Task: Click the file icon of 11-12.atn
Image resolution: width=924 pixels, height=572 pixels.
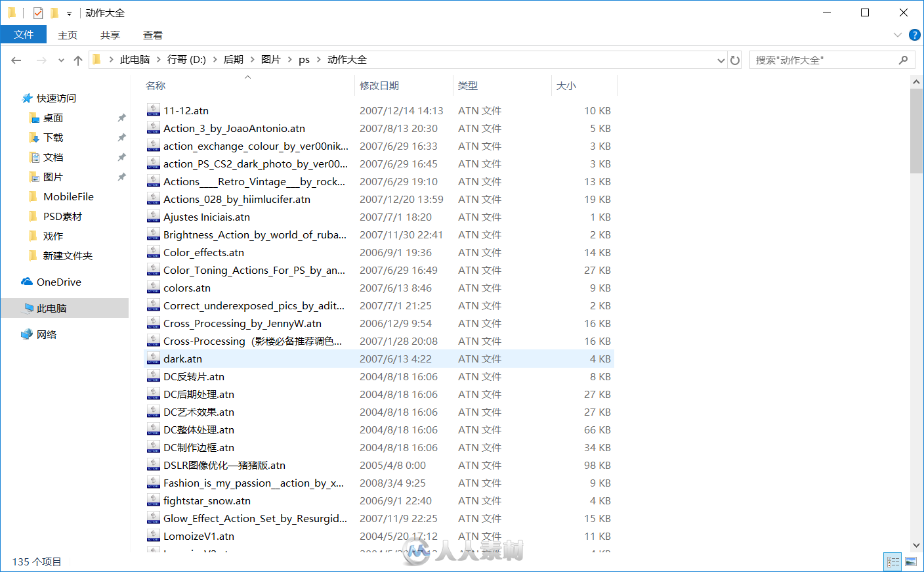Action: tap(154, 110)
